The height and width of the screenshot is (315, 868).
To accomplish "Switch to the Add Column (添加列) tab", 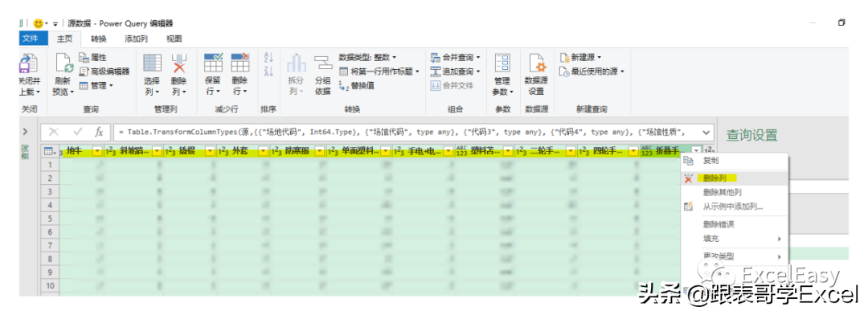I will [x=136, y=39].
